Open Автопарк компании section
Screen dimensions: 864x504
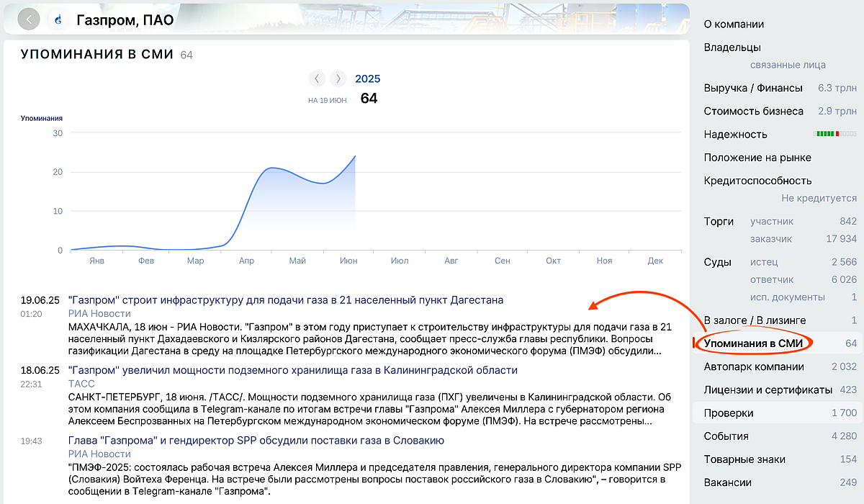754,366
